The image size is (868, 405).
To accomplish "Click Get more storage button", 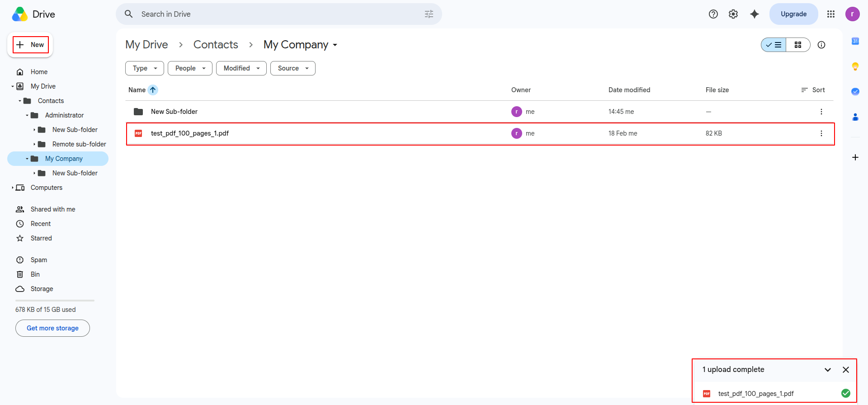I will (x=52, y=328).
